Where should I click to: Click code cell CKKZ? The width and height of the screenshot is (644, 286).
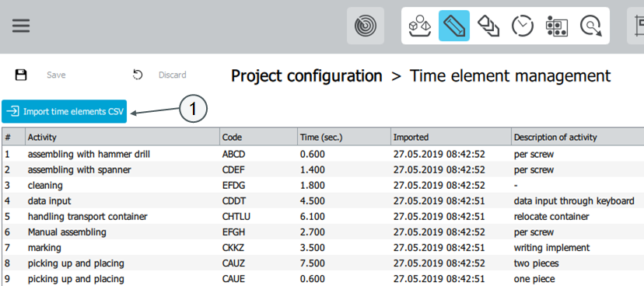233,248
